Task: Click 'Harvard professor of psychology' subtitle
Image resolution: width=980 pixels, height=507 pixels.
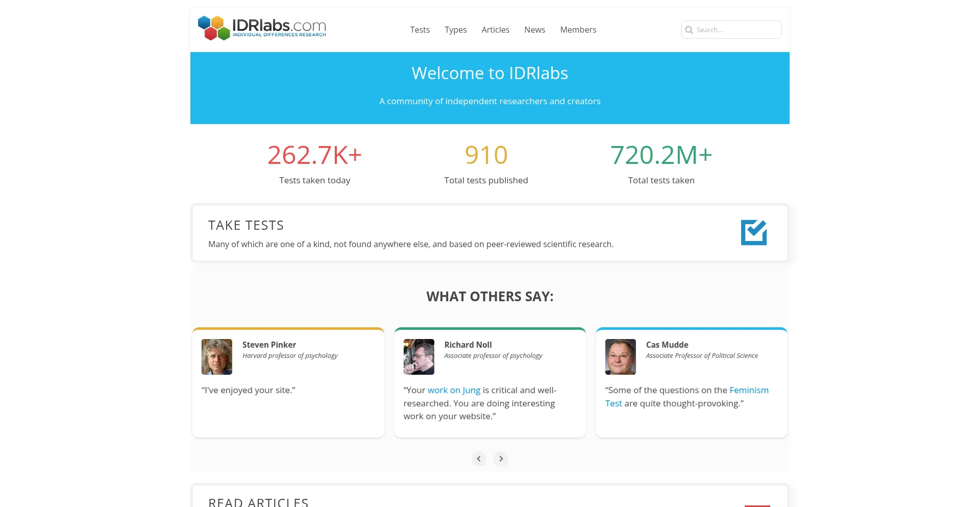Action: 290,356
